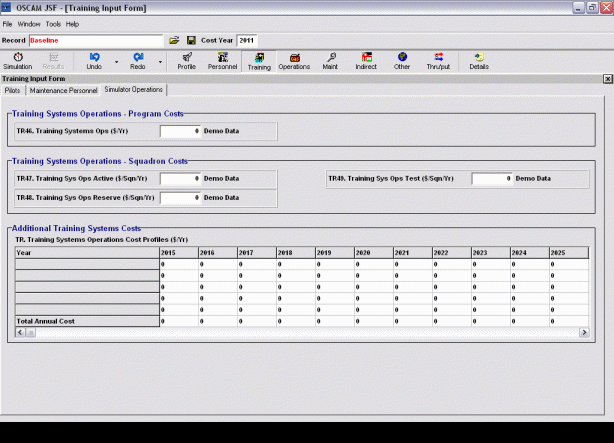
Task: Open the Help menu
Action: pos(72,24)
